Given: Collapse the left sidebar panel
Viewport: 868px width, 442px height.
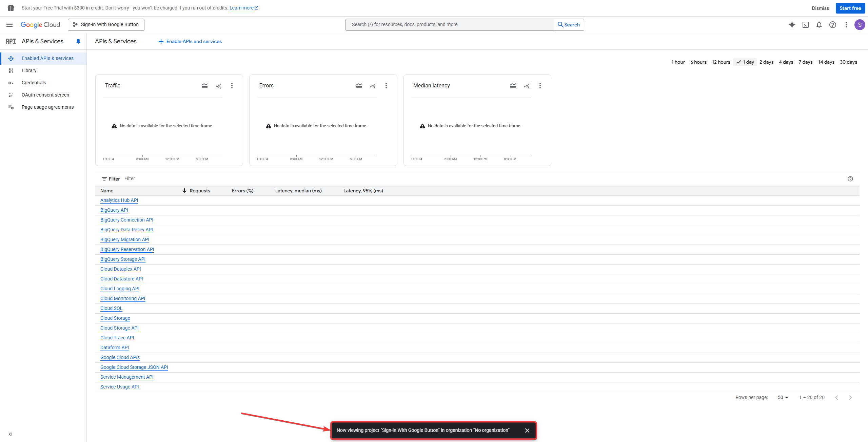Looking at the screenshot, I should coord(11,434).
